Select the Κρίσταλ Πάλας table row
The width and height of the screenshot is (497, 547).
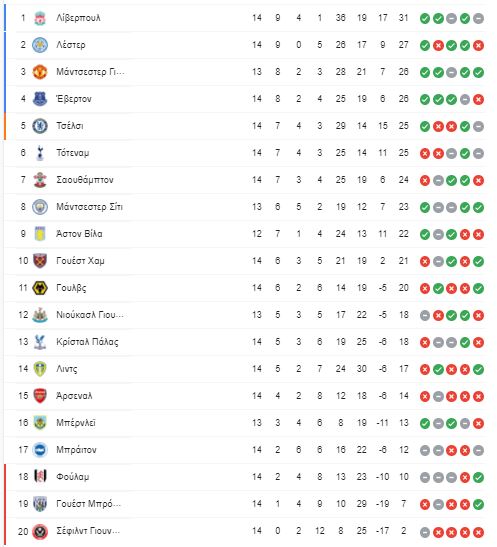246,342
